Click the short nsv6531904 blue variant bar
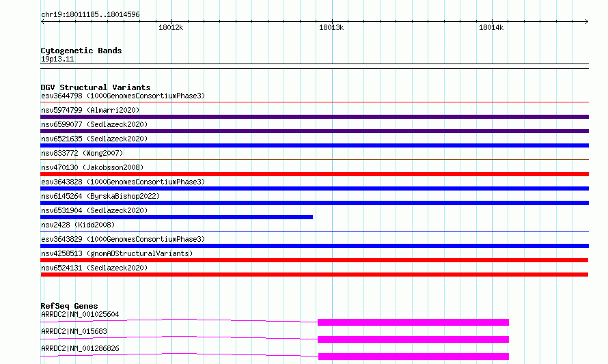The width and height of the screenshot is (608, 364). coord(177,217)
